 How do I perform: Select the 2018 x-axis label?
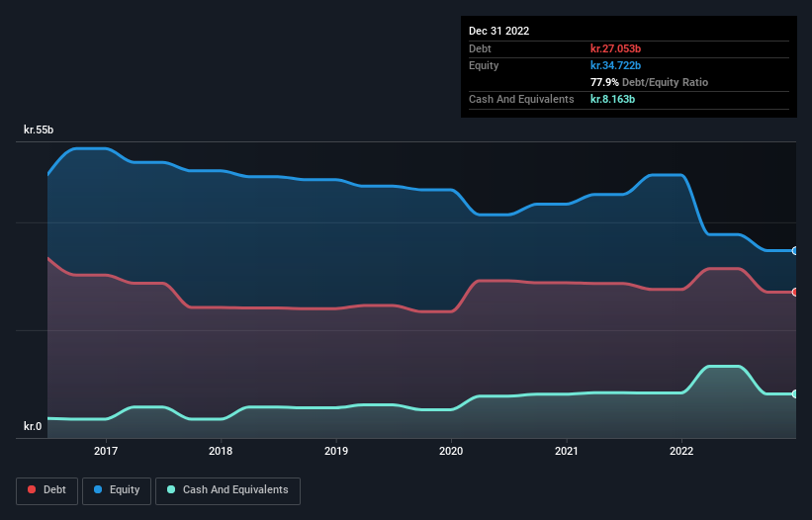pos(221,451)
